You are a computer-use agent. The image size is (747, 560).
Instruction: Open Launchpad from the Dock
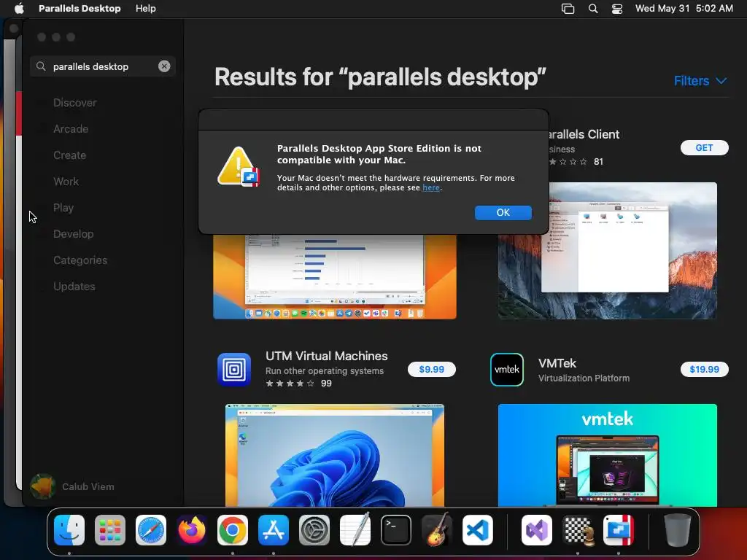(110, 530)
